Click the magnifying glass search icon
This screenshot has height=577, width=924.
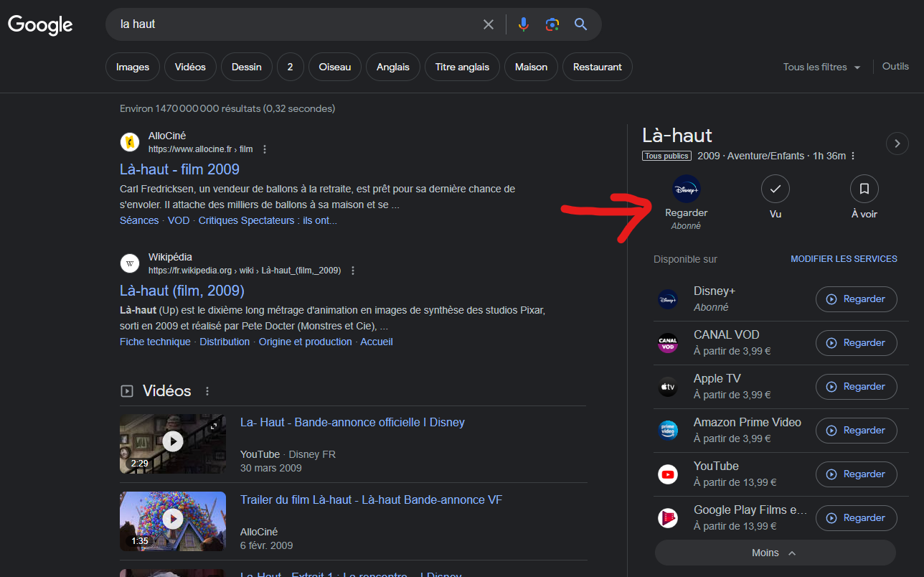(581, 24)
